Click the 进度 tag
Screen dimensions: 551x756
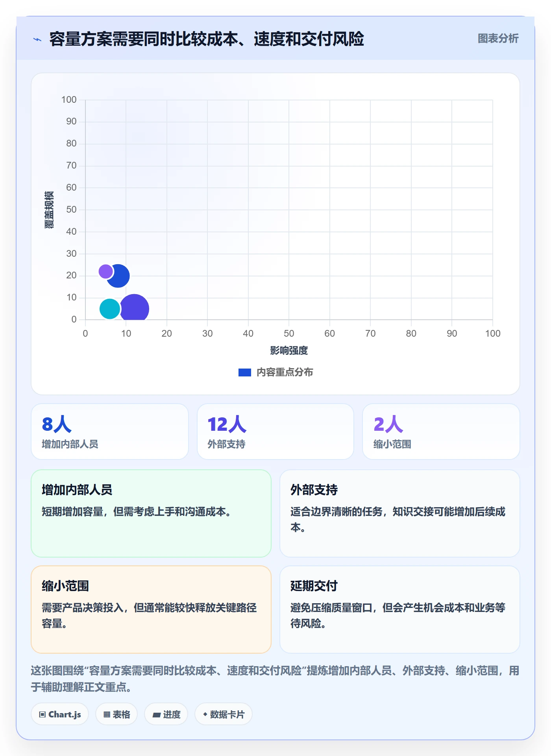click(166, 714)
